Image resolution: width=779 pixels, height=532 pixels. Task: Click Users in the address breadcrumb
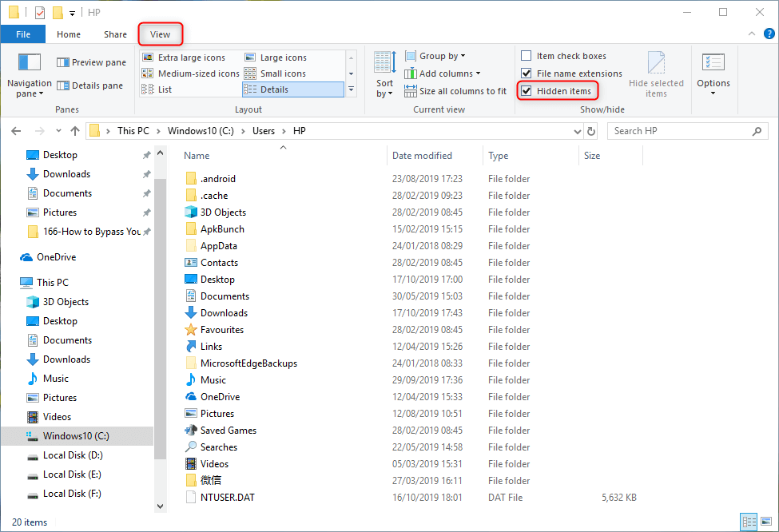tap(264, 131)
